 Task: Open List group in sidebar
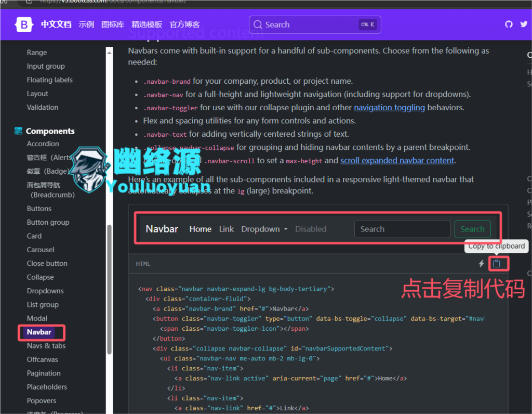coord(43,305)
